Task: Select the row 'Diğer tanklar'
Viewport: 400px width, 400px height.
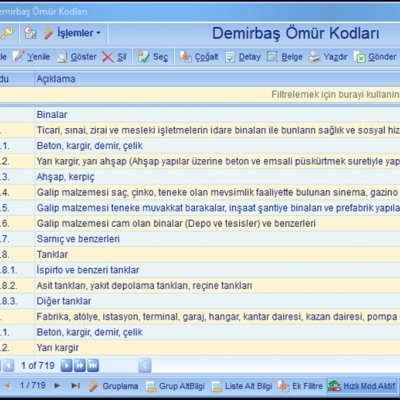Action: 200,301
